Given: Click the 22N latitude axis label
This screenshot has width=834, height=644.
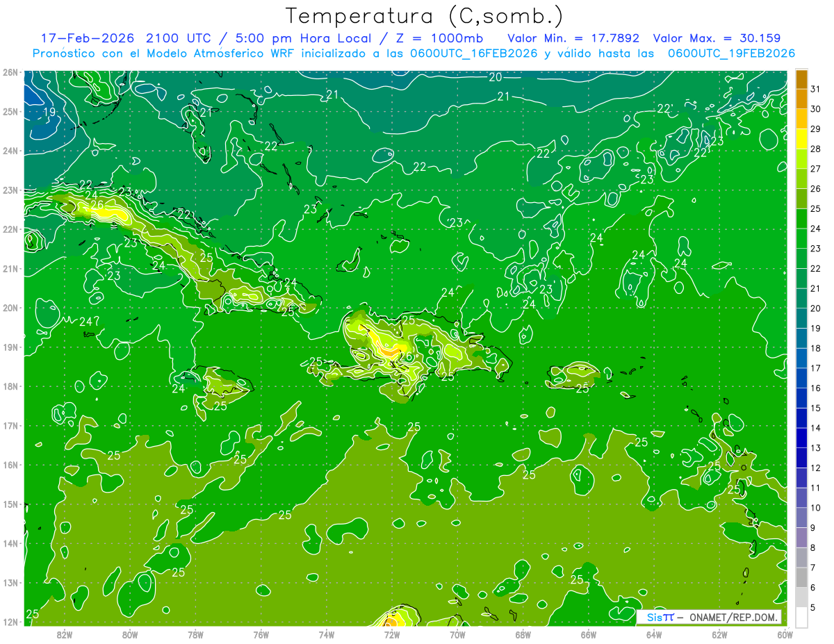Looking at the screenshot, I should click(x=10, y=229).
